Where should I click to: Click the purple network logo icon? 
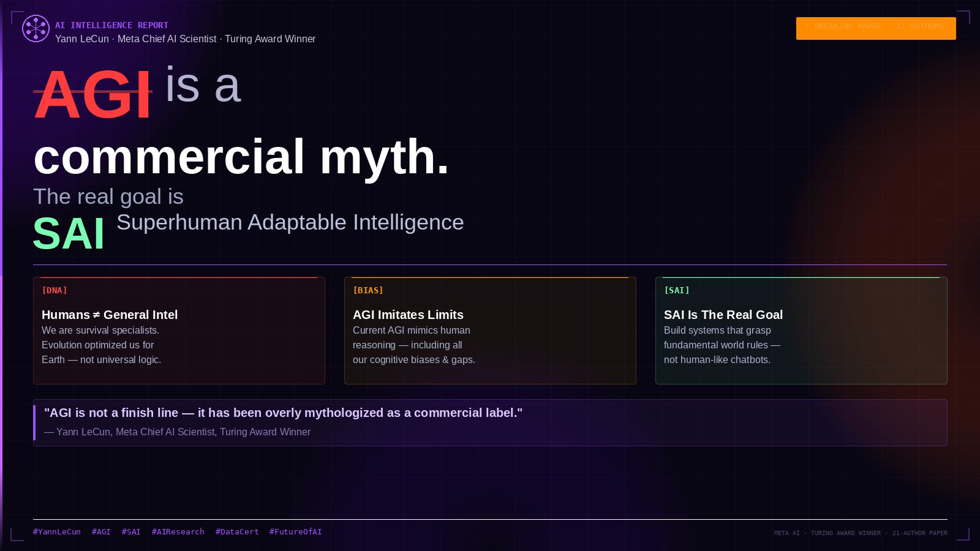click(x=36, y=29)
